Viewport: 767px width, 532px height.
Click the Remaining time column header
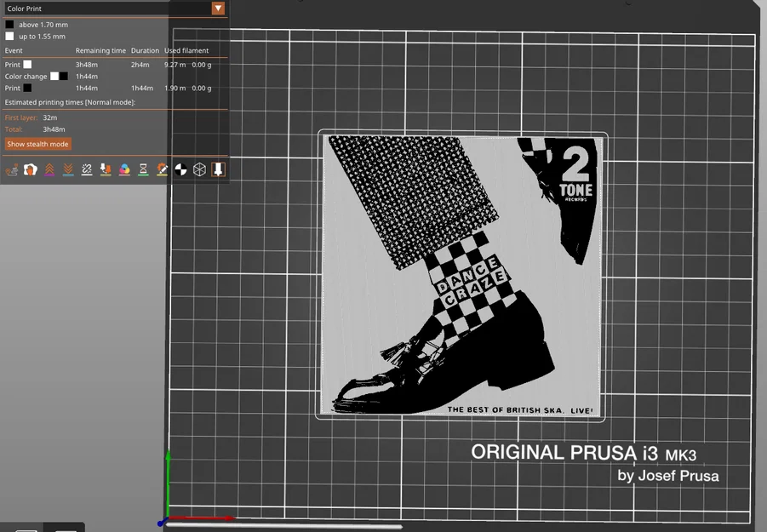(100, 50)
